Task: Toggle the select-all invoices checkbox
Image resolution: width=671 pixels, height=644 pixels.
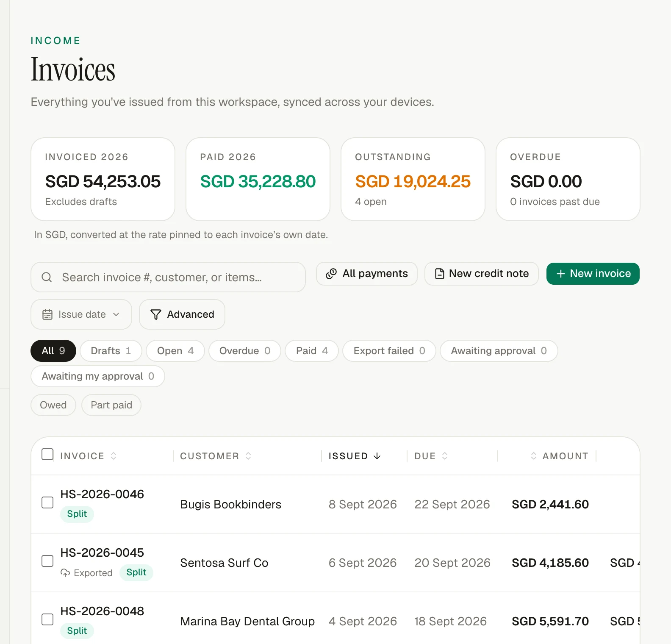Action: click(47, 454)
